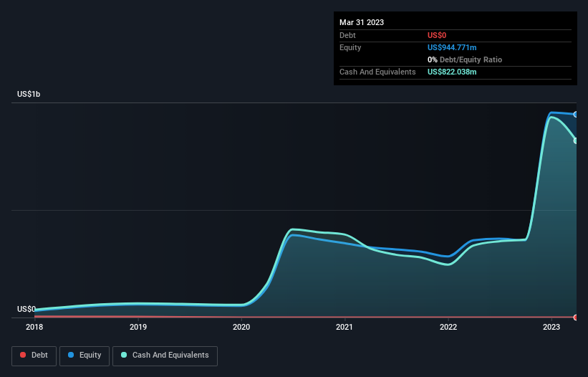
Task: Toggle the Equity series legend button
Action: pyautogui.click(x=85, y=355)
